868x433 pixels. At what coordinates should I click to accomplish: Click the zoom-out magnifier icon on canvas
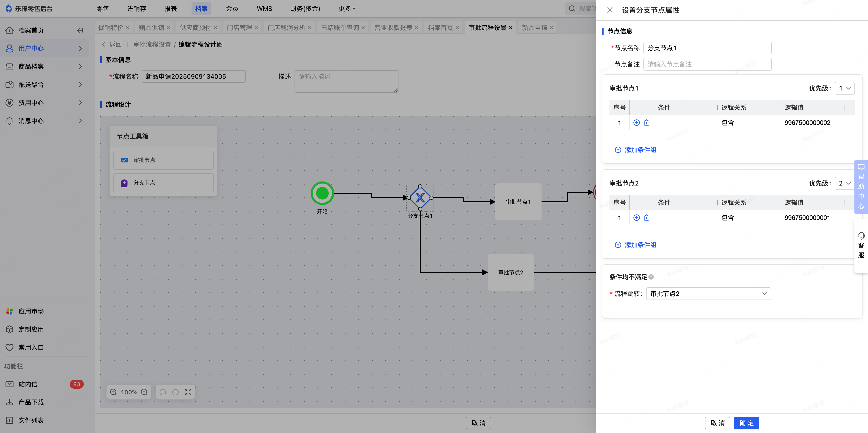tap(144, 392)
